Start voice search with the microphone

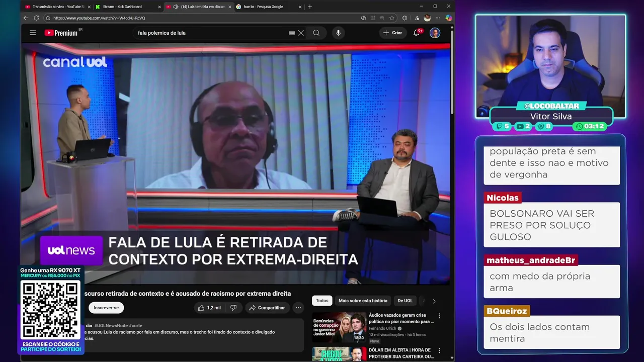338,33
